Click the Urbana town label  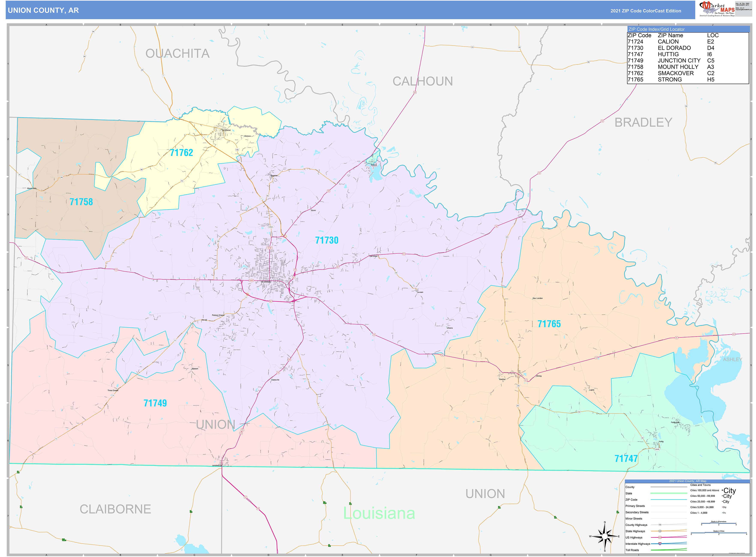[x=450, y=328]
